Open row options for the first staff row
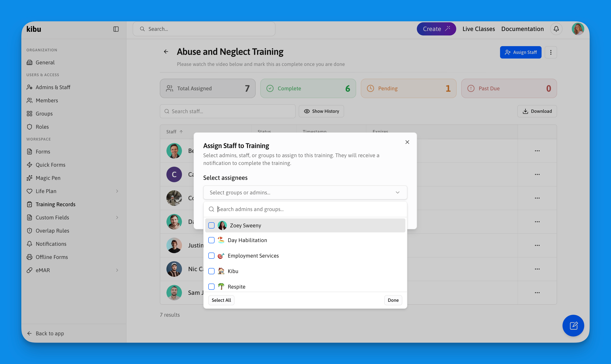The image size is (611, 364). (x=537, y=151)
